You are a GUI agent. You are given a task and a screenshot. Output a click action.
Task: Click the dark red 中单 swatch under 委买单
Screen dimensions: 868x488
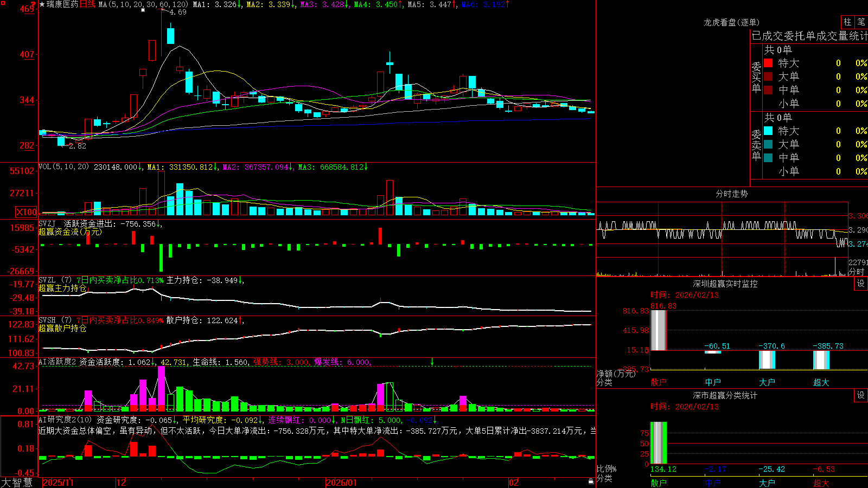click(768, 90)
